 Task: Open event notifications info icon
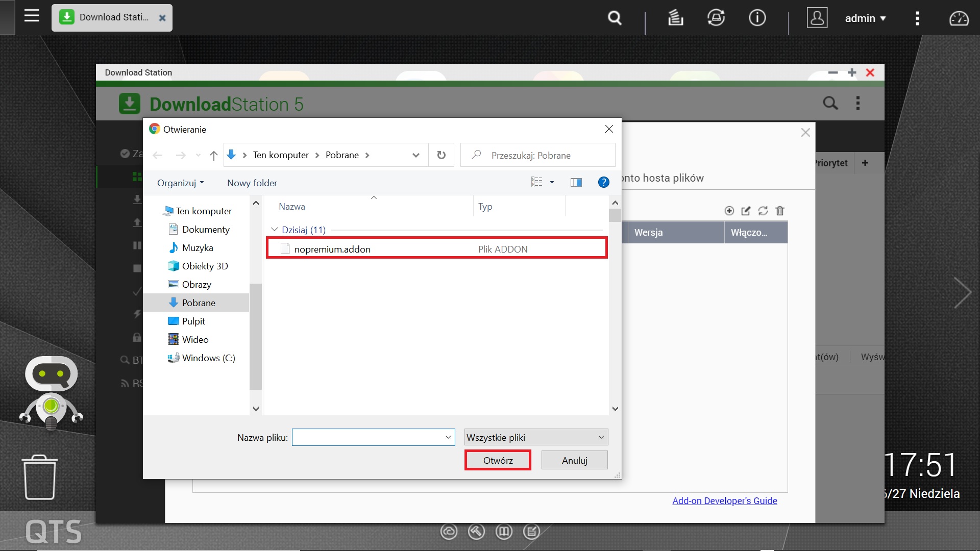point(757,18)
